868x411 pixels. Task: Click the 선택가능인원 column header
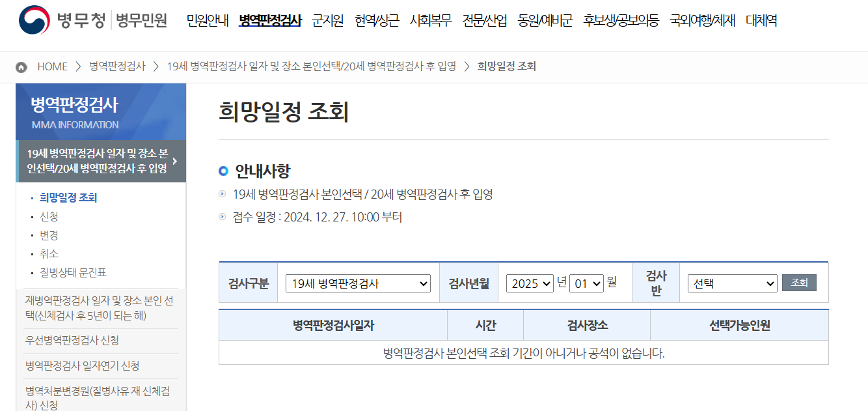click(740, 326)
